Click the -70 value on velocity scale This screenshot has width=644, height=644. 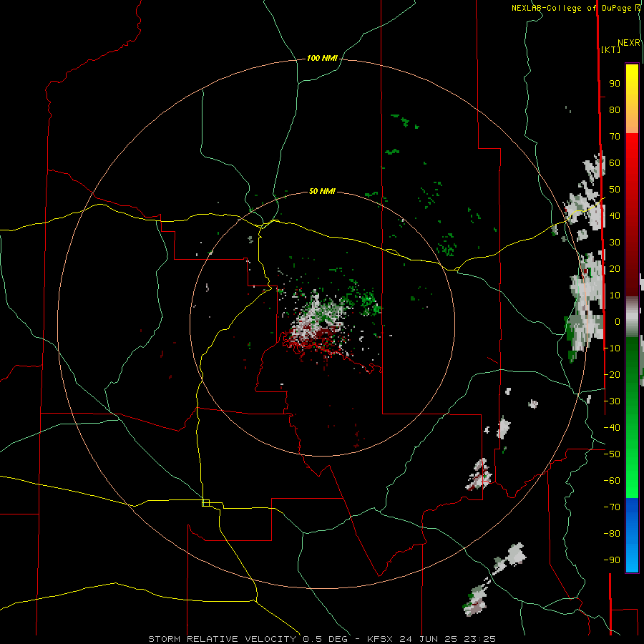pos(612,507)
